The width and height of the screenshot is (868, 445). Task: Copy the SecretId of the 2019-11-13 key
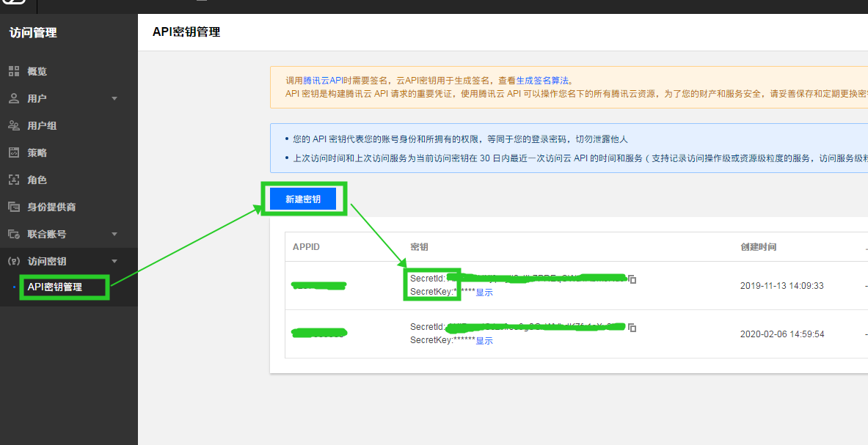pos(632,279)
